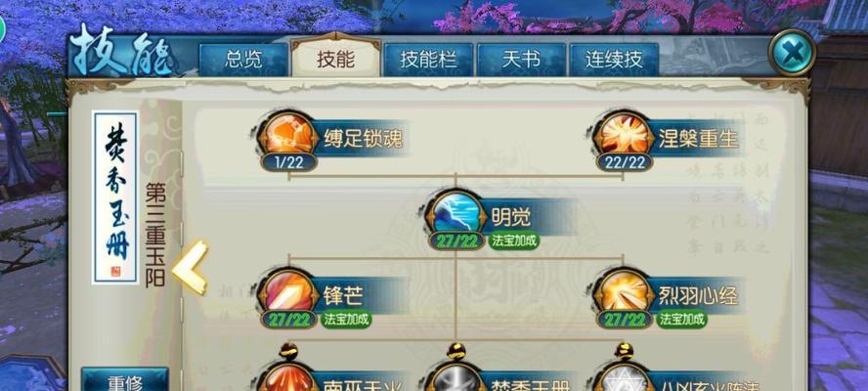Click the 焚香玉册 calligraphy scroll banner
Image resolution: width=868 pixels, height=391 pixels.
[x=115, y=197]
